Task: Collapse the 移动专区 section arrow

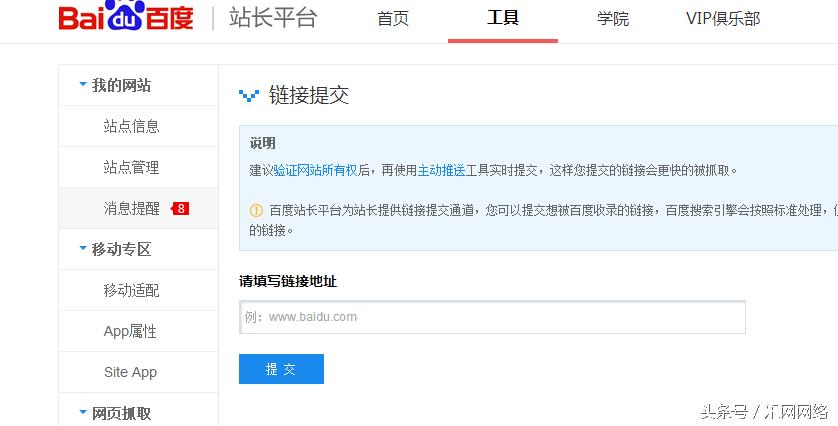Action: 83,249
